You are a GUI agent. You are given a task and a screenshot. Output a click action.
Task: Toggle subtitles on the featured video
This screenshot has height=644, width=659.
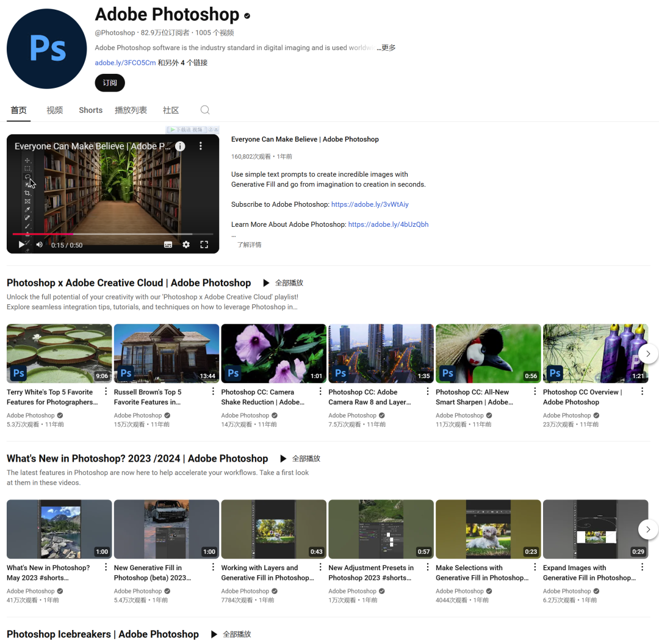click(x=168, y=245)
